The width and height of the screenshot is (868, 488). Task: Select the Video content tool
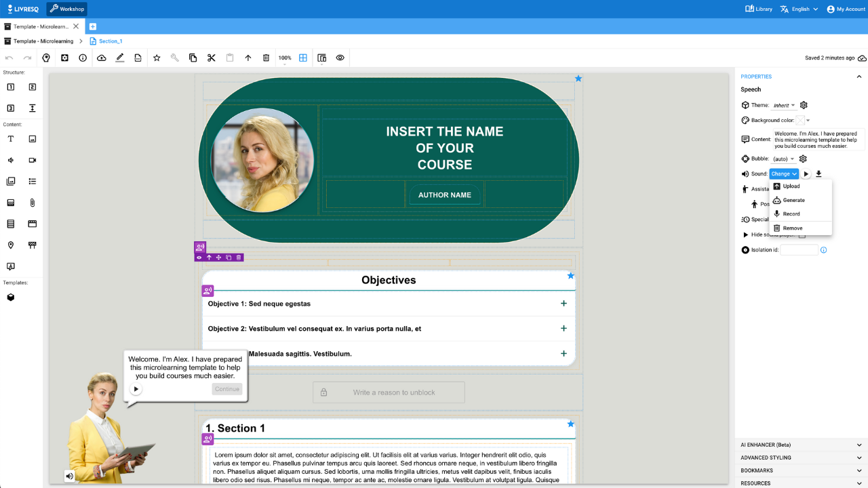(x=33, y=160)
